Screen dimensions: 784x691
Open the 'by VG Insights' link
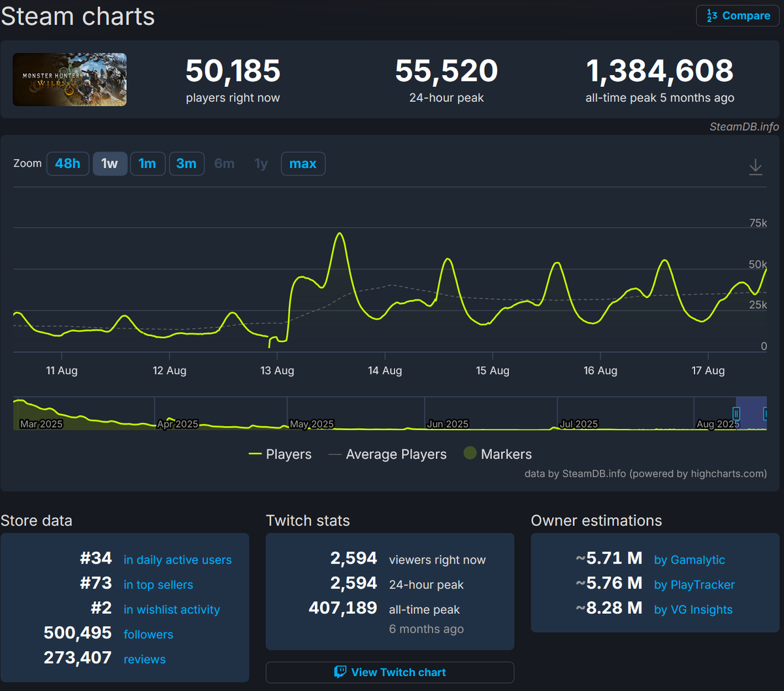point(693,609)
